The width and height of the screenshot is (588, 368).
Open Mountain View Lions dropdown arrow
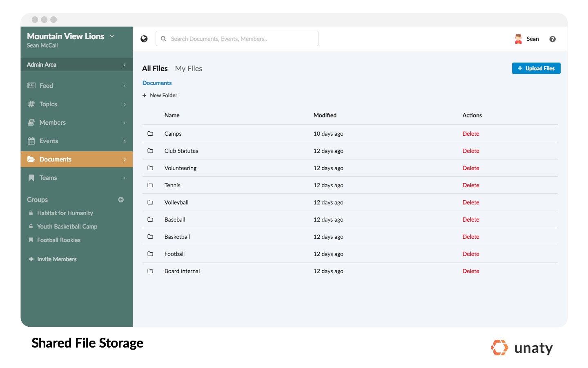click(x=112, y=36)
